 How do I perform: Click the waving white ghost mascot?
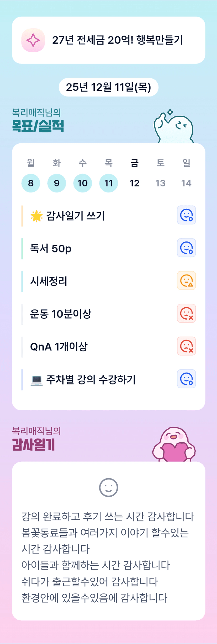click(x=174, y=127)
